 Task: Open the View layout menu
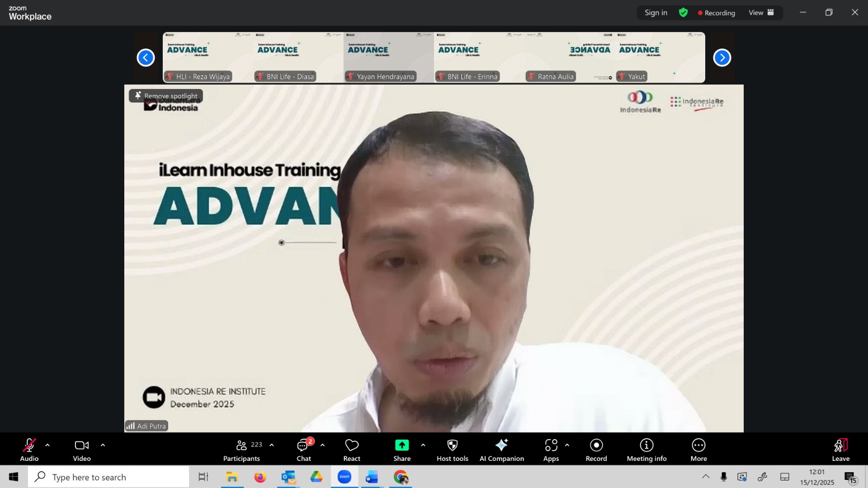[x=761, y=12]
